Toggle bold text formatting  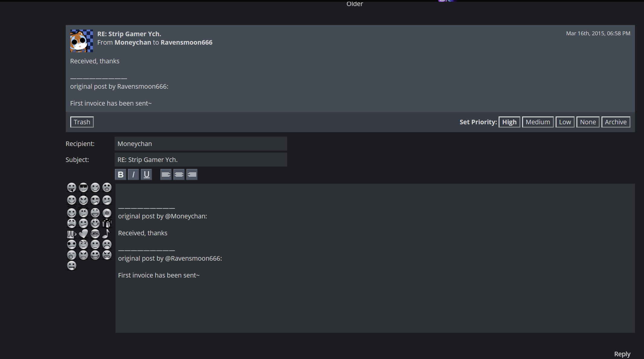pos(120,174)
